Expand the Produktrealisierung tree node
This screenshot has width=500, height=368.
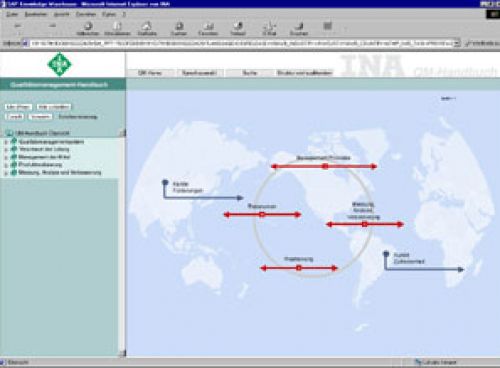5,165
